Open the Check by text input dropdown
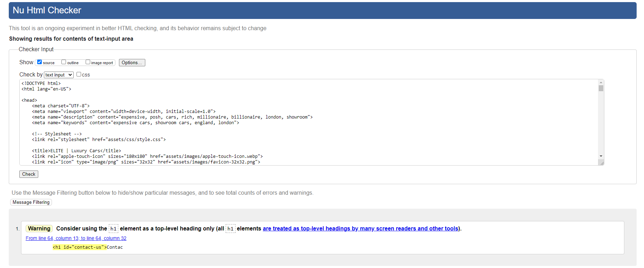Screen dimensions: 644x268 click(x=59, y=75)
